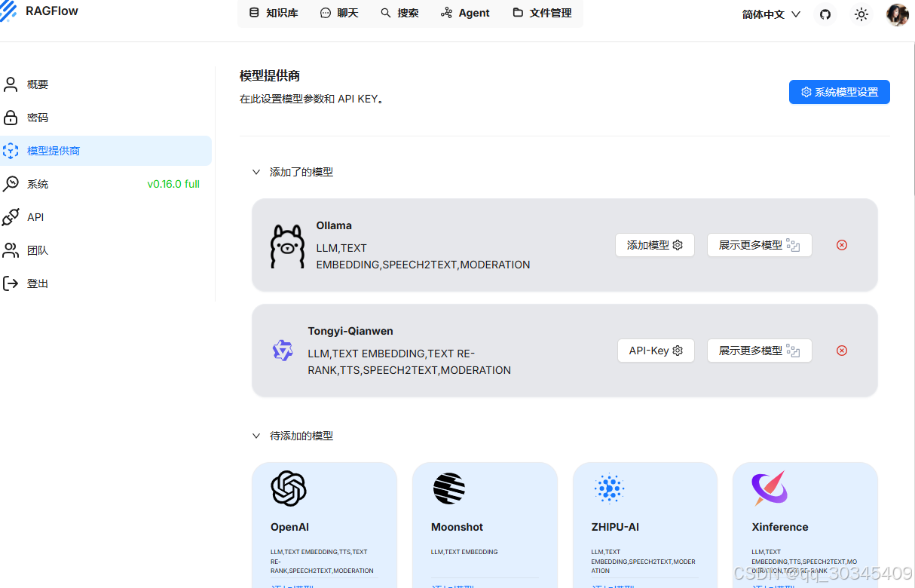Viewport: 915px width, 588px height.
Task: Click 展示更多模型 for Ollama
Action: click(759, 245)
